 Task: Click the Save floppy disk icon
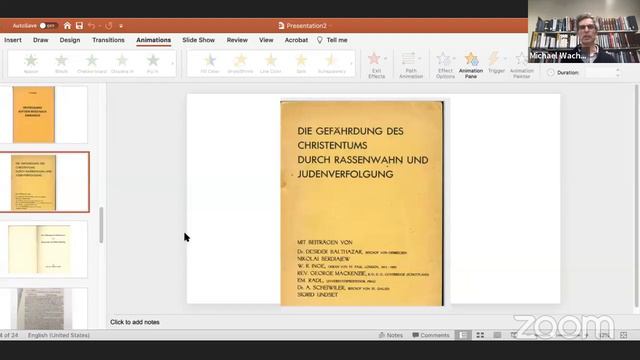(x=79, y=26)
